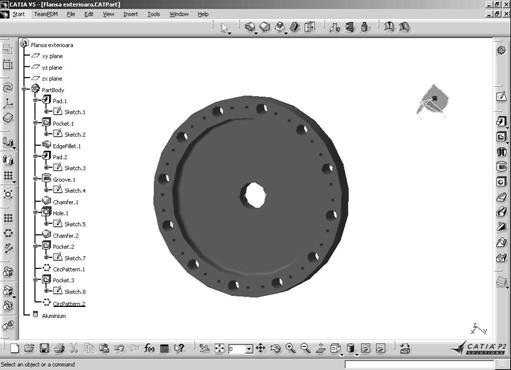511x370 pixels.
Task: Select CircPattern.2 in the tree
Action: (69, 304)
